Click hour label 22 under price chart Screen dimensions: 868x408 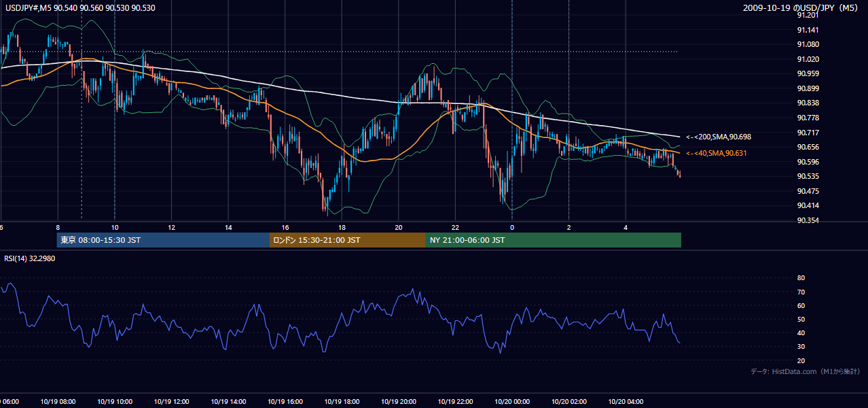pos(455,228)
